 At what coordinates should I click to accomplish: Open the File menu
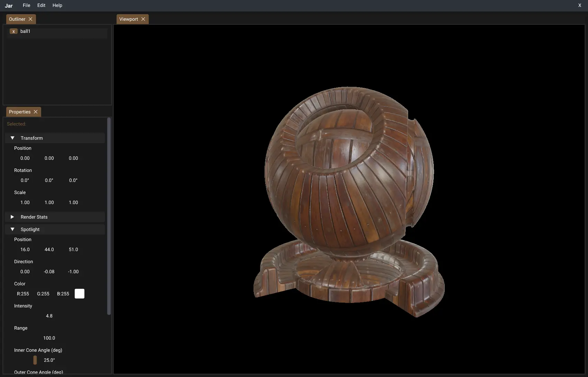tap(26, 6)
